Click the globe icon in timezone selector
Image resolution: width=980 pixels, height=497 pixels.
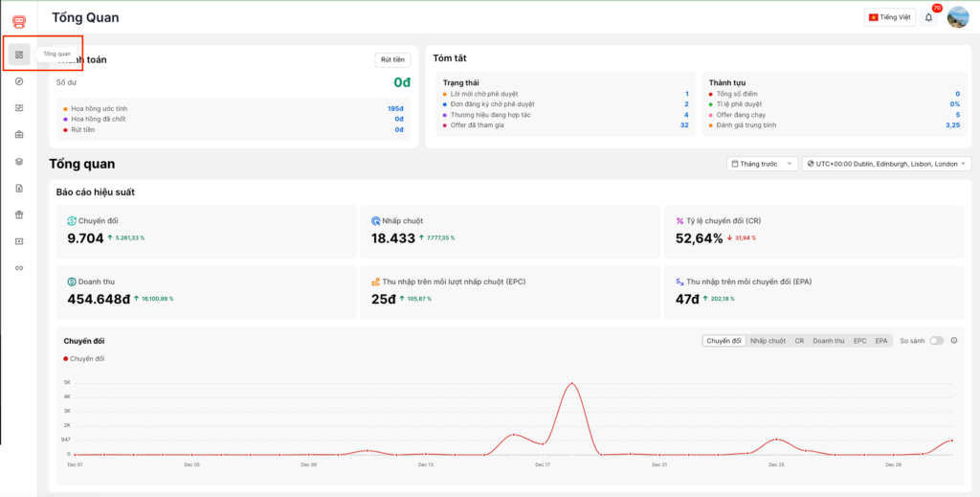pos(811,164)
